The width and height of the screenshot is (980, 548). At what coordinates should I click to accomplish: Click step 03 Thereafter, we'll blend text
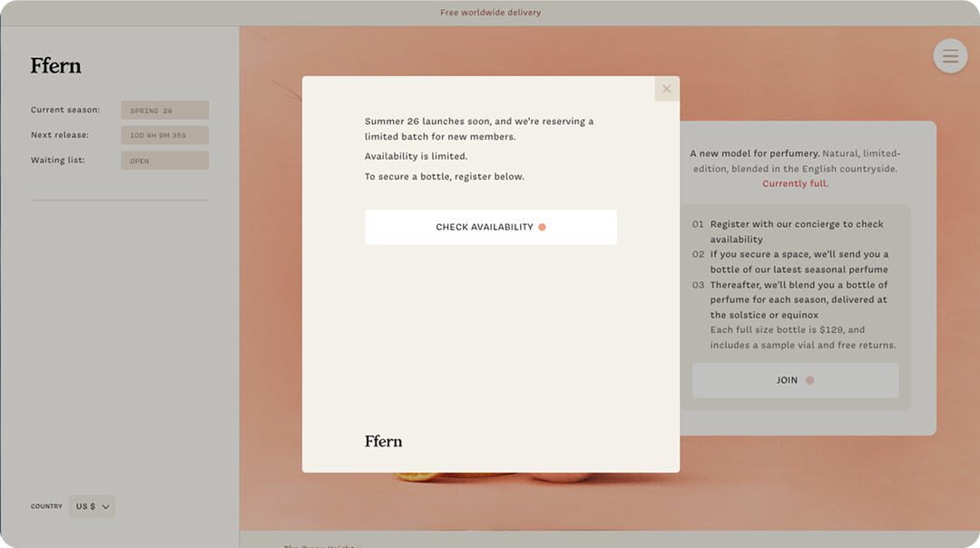tap(790, 299)
